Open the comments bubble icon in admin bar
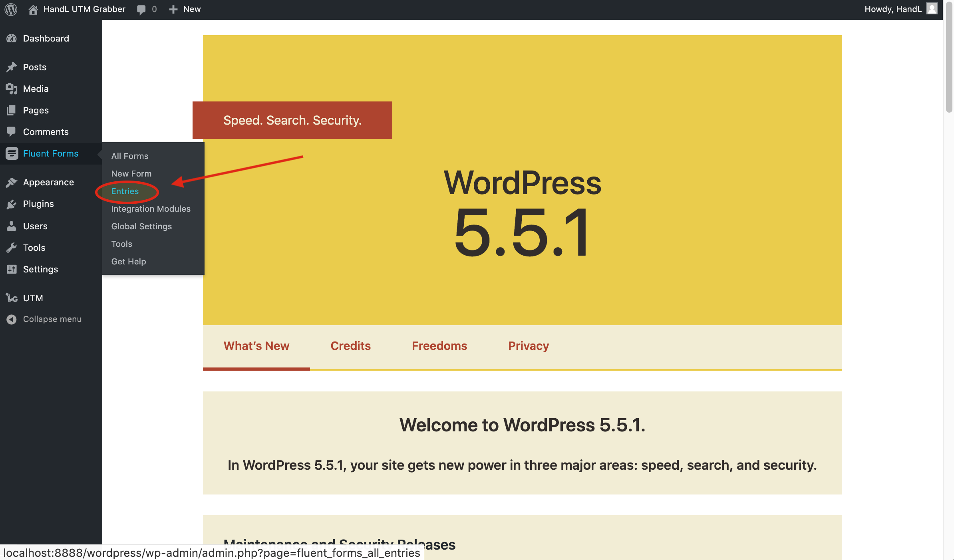The image size is (954, 560). [x=141, y=9]
